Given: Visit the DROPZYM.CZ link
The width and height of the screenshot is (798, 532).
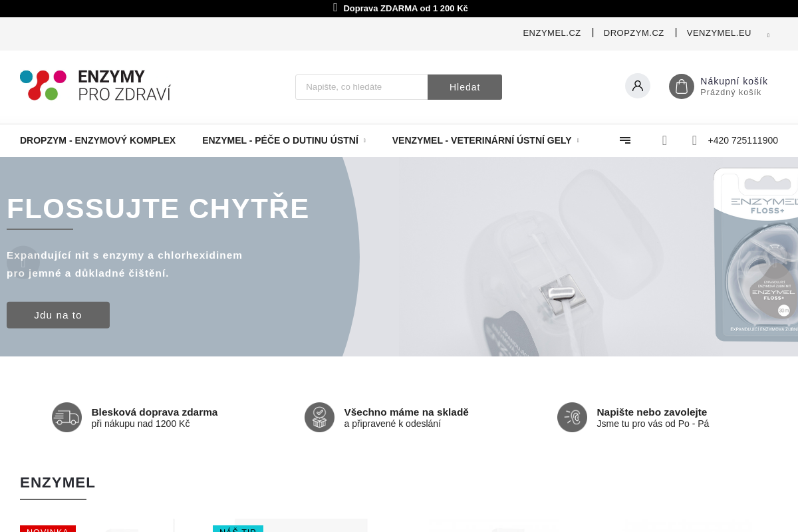Looking at the screenshot, I should click(x=633, y=33).
